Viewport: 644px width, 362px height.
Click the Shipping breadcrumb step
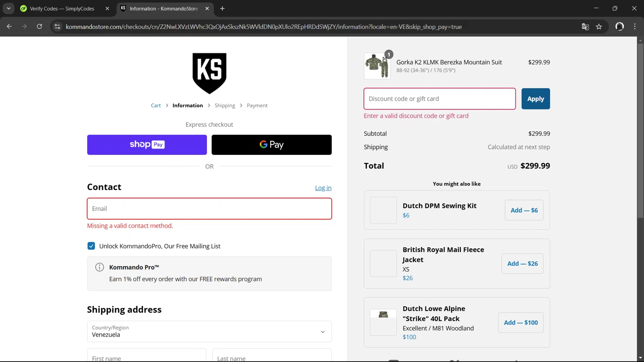[225, 106]
